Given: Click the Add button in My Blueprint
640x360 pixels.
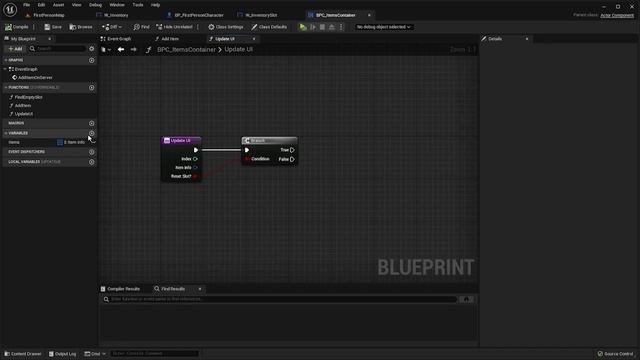Looking at the screenshot, I should click(x=16, y=49).
